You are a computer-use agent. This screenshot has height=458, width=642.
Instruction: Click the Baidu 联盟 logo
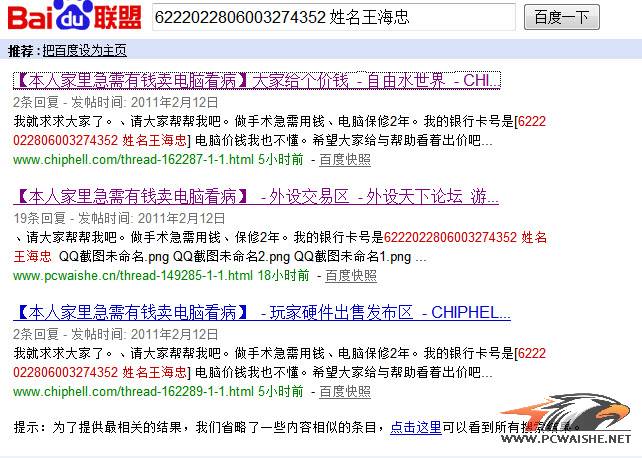tap(75, 16)
